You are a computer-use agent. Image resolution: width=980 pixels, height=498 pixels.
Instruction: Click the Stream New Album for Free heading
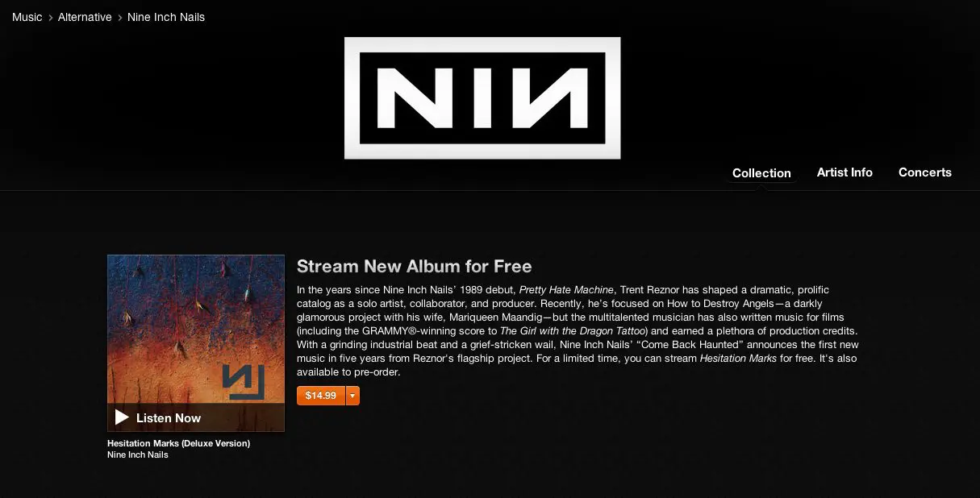[x=415, y=266]
